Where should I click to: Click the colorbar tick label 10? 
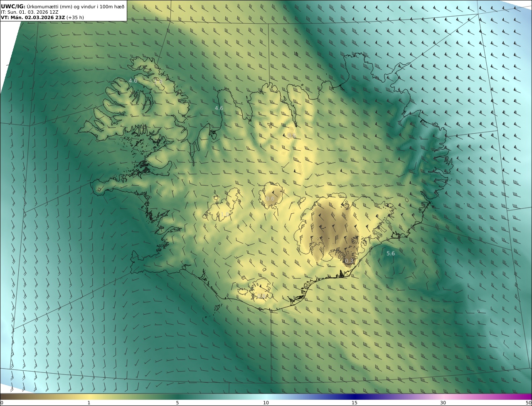[x=266, y=403]
